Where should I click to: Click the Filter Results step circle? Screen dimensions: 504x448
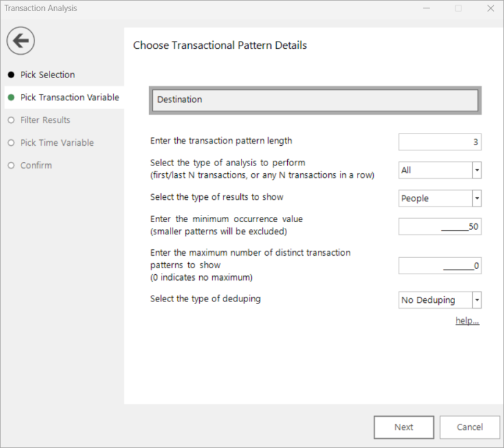point(11,120)
